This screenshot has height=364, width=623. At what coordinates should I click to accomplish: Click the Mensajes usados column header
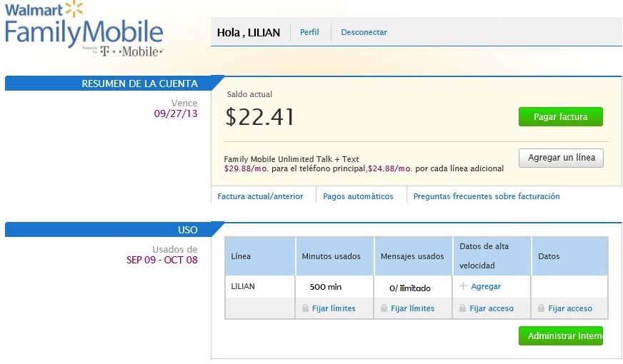click(x=412, y=256)
